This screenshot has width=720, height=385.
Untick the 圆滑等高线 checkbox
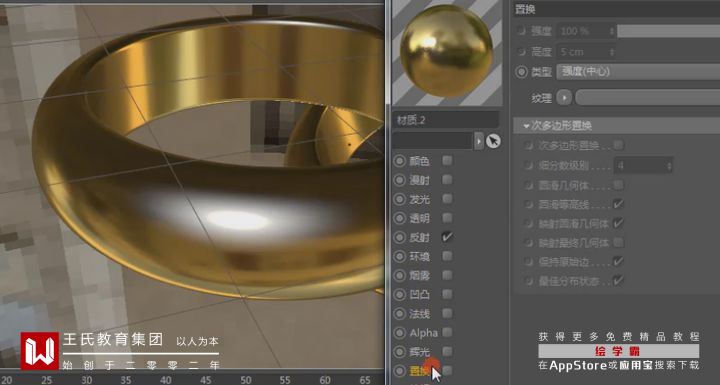pyautogui.click(x=619, y=204)
